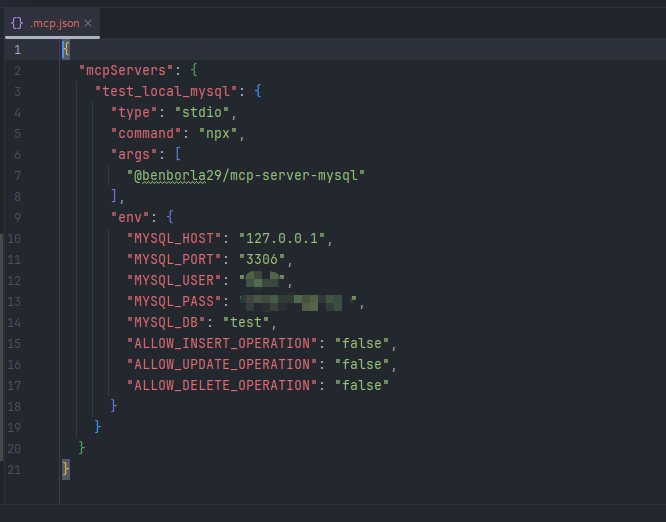
Task: Click the "test_local_mysql" key
Action: pos(166,91)
